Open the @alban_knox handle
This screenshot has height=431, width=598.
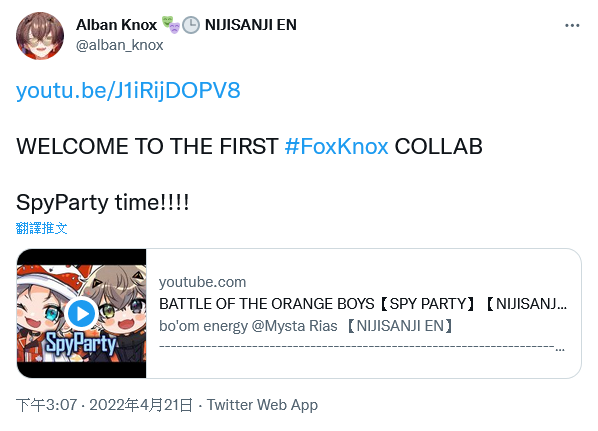tap(119, 45)
